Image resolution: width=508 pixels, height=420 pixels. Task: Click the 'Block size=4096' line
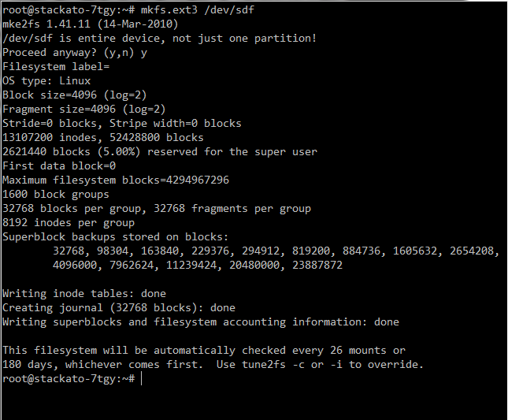coord(75,95)
